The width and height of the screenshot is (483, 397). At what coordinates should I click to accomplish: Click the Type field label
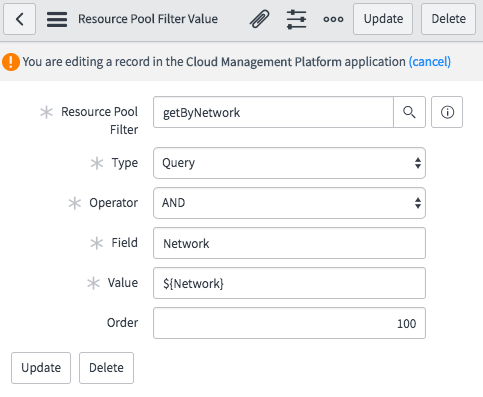[x=125, y=163]
